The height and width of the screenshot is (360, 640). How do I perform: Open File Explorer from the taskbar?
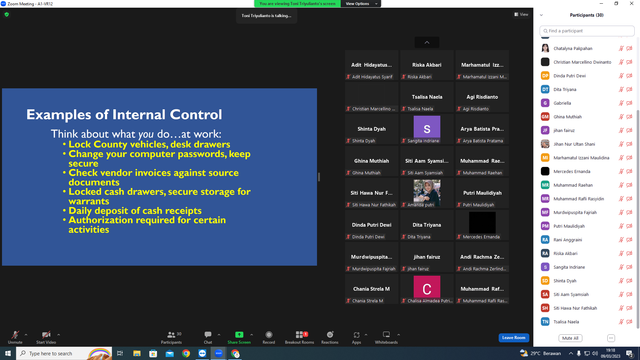[x=137, y=353]
